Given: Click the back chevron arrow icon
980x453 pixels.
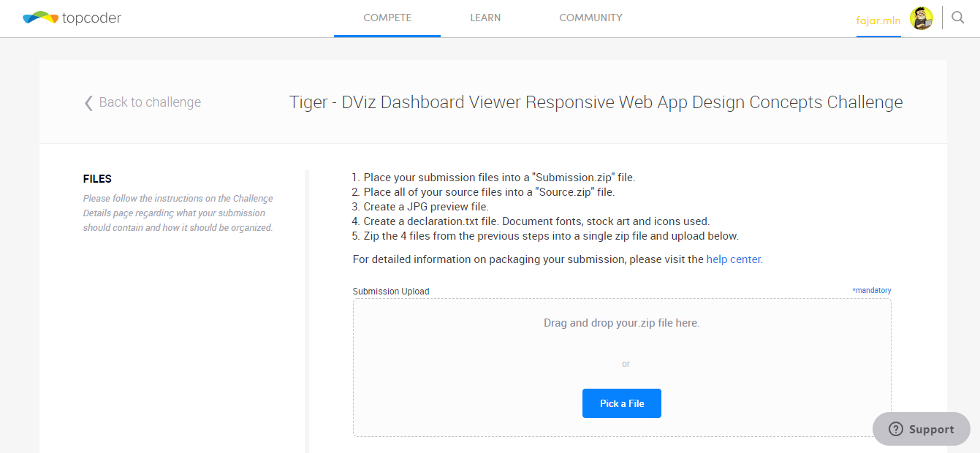Looking at the screenshot, I should pos(88,102).
